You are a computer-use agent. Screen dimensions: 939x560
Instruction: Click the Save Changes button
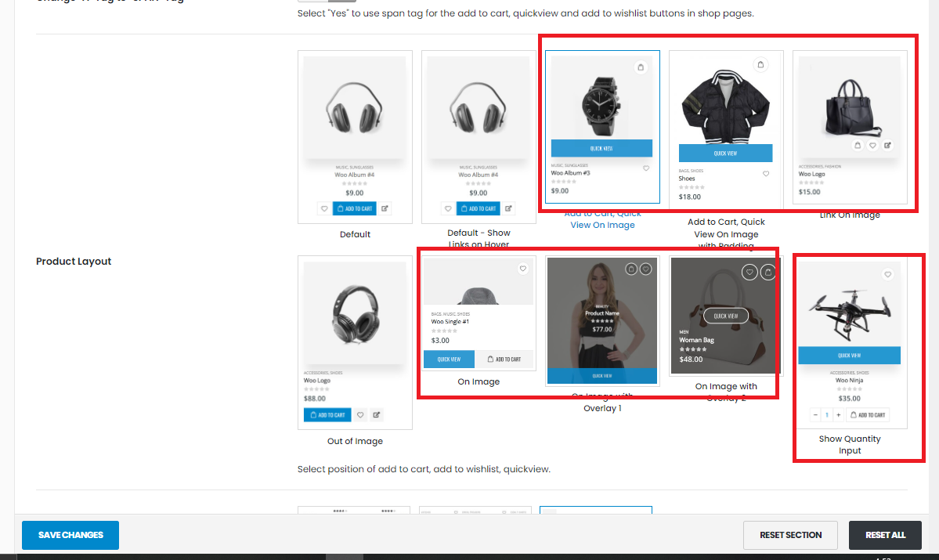pyautogui.click(x=70, y=535)
